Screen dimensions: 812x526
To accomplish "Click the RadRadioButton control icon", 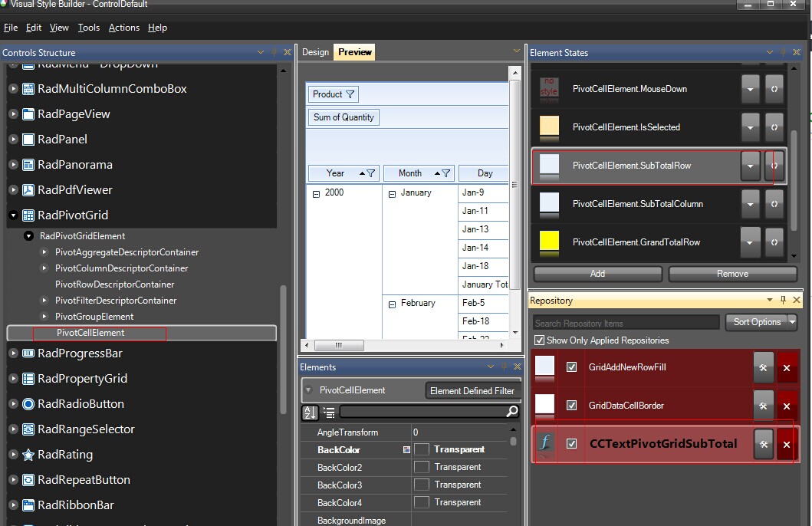I will (28, 404).
